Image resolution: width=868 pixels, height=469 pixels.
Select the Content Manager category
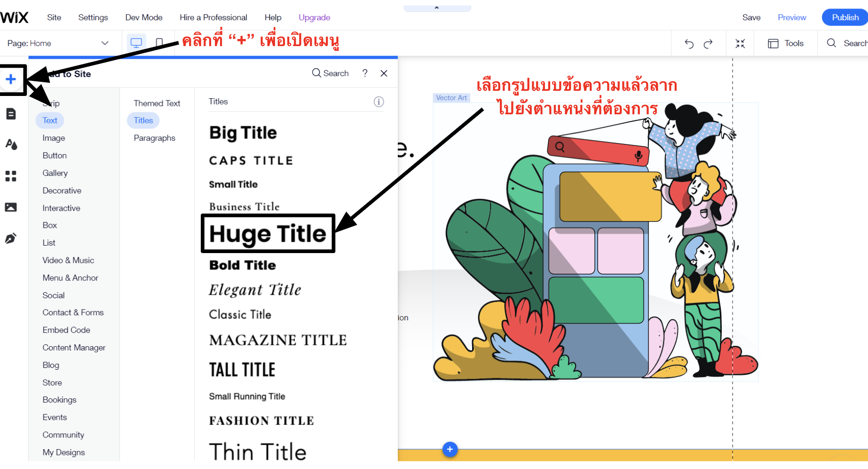click(74, 348)
